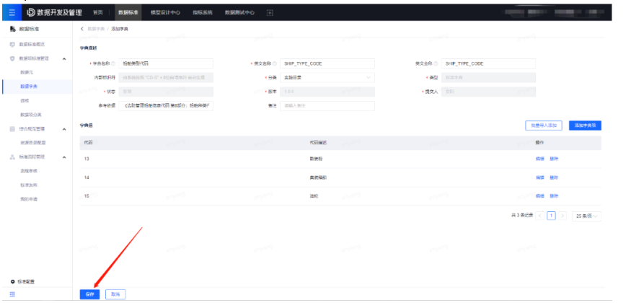
Task: Open the 分类 dropdown showing 实施目录
Action: tap(327, 77)
